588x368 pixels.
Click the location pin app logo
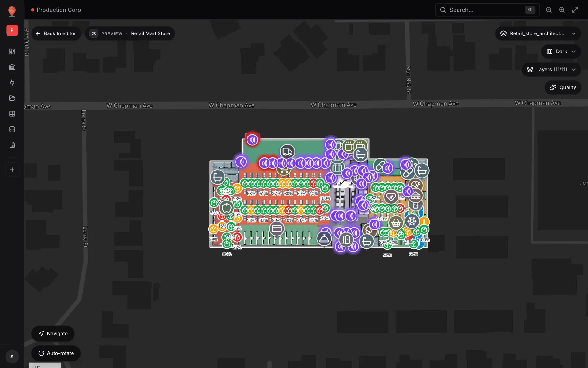pos(12,11)
